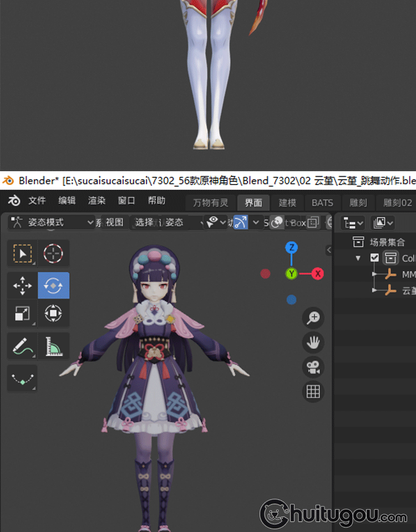Click the 场景集合 archive box icon
Viewport: 416px width, 532px height.
click(358, 242)
